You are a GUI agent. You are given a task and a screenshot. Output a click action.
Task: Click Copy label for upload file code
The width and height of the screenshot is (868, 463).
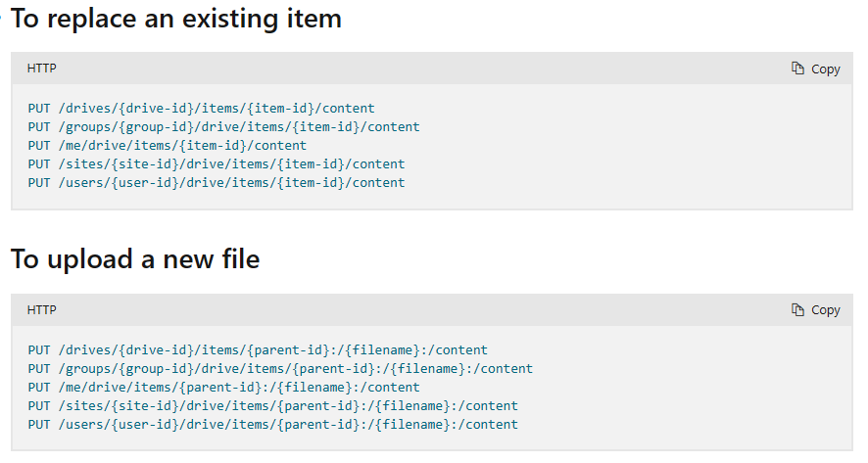tap(825, 310)
